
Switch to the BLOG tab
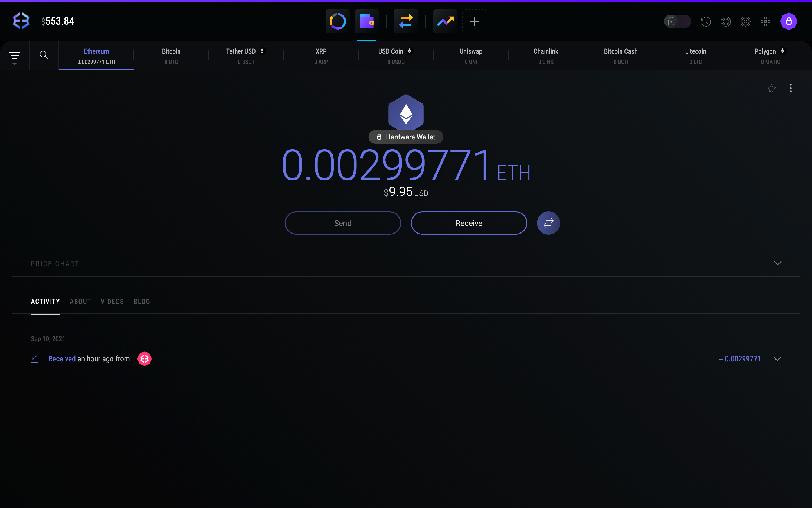142,302
